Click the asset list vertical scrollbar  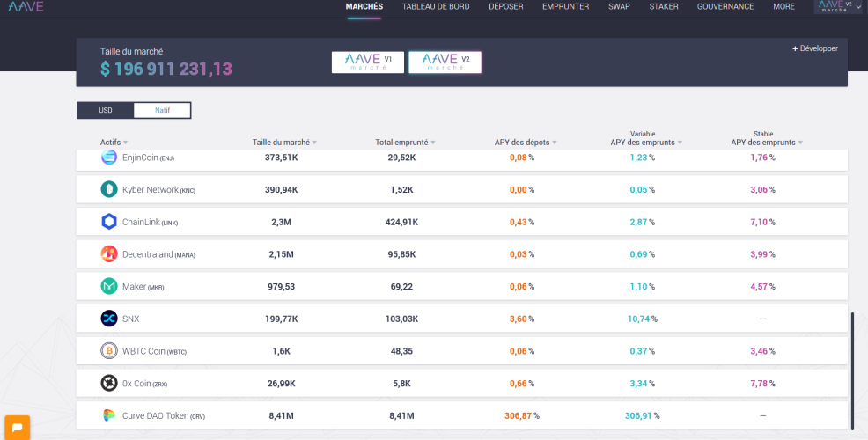852,370
